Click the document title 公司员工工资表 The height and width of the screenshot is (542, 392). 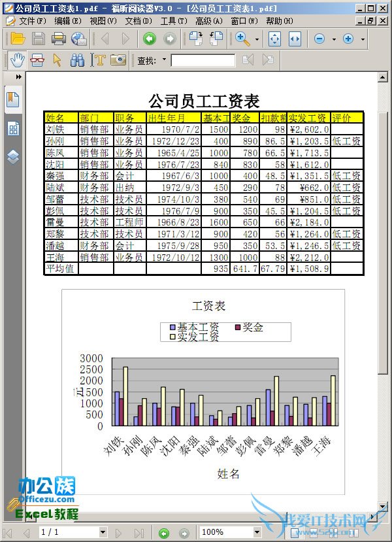coord(204,101)
